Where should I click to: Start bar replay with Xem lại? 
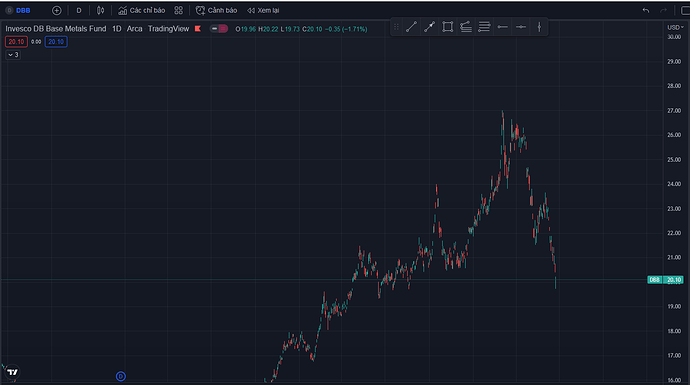coord(263,10)
